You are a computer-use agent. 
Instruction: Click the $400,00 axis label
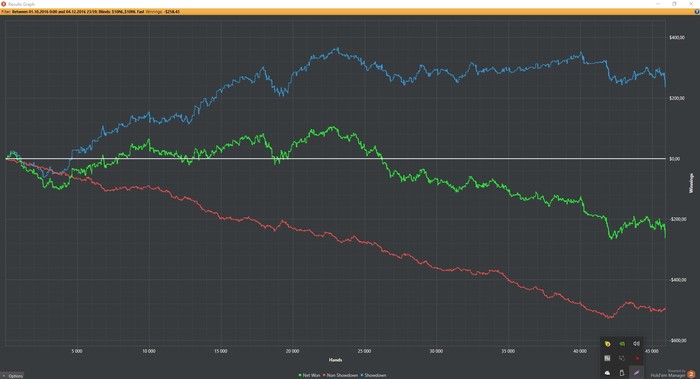point(677,37)
